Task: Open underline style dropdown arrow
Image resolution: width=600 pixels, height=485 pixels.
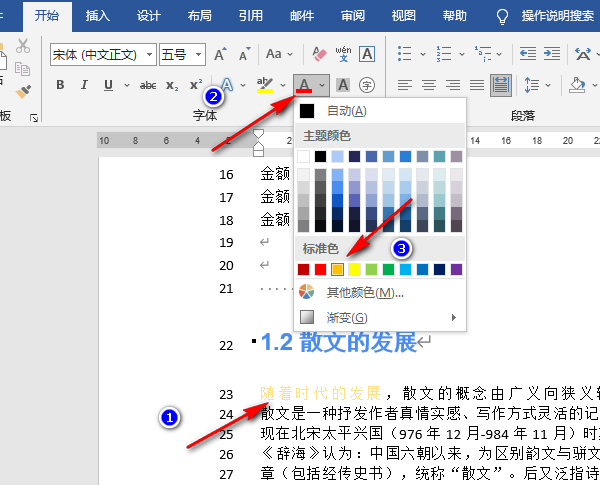Action: click(127, 85)
